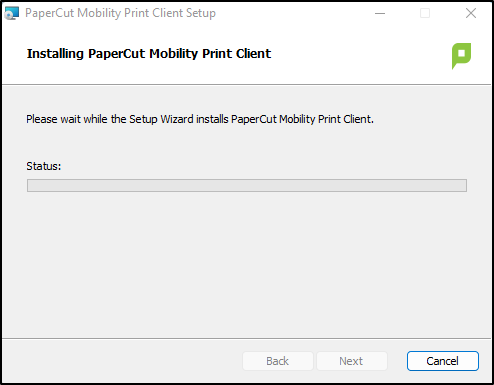Cancel the Mobility Print Client installation
The width and height of the screenshot is (494, 385).
(443, 361)
